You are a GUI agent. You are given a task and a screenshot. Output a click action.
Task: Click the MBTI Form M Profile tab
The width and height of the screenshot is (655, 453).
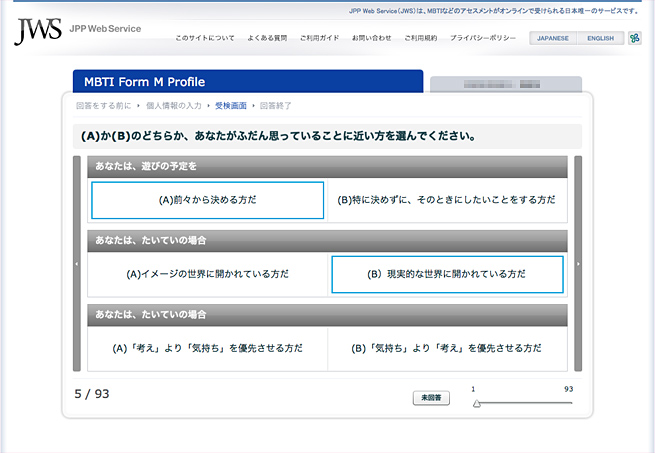[248, 81]
